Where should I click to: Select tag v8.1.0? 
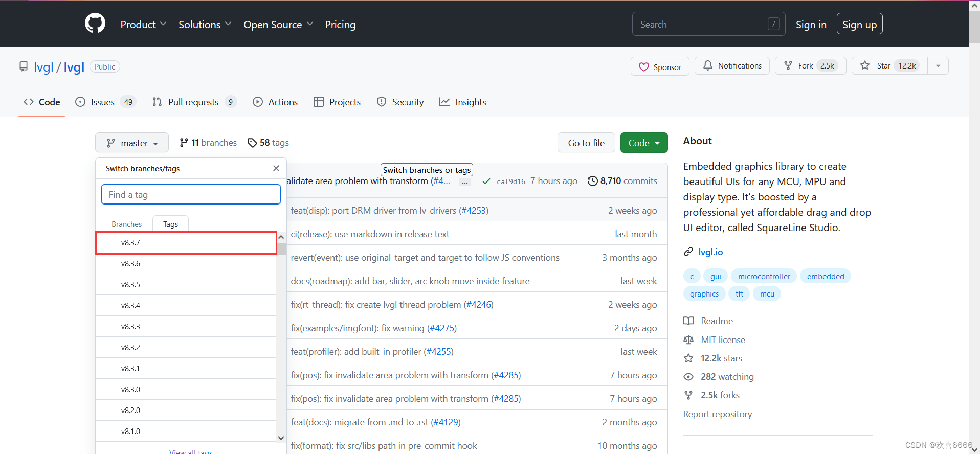186,432
